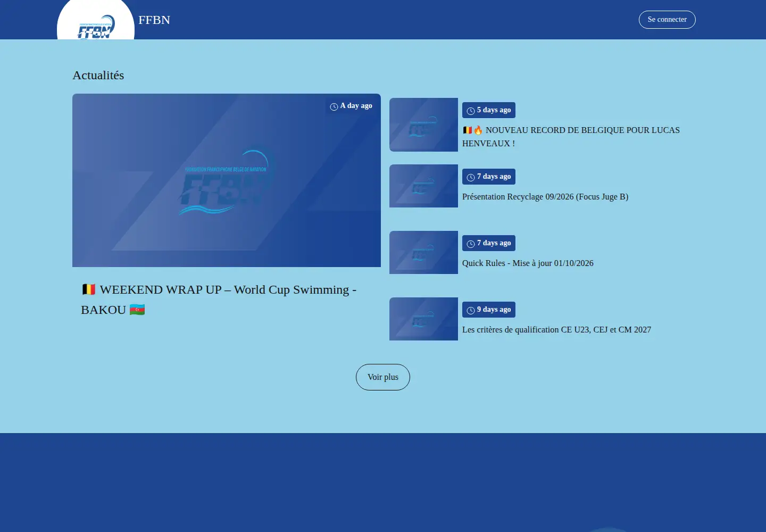
Task: Click the "5 days ago" timestamp text
Action: click(494, 110)
